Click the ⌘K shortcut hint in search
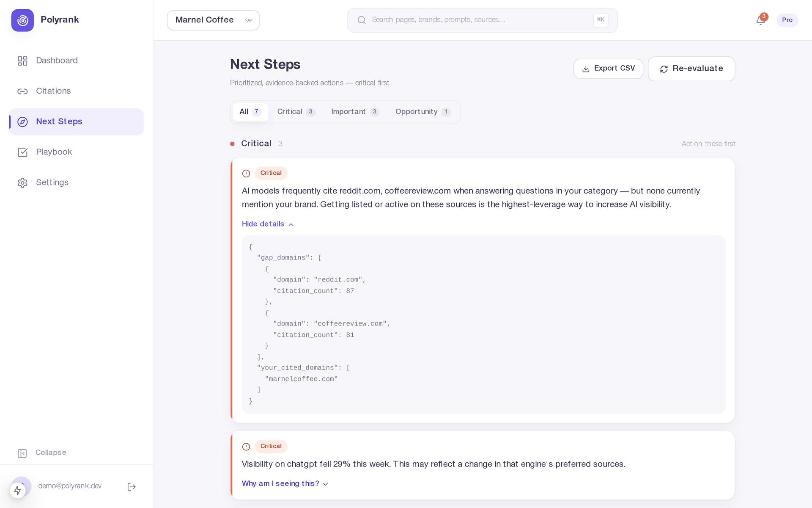Viewport: 812px width, 508px height. click(x=601, y=20)
